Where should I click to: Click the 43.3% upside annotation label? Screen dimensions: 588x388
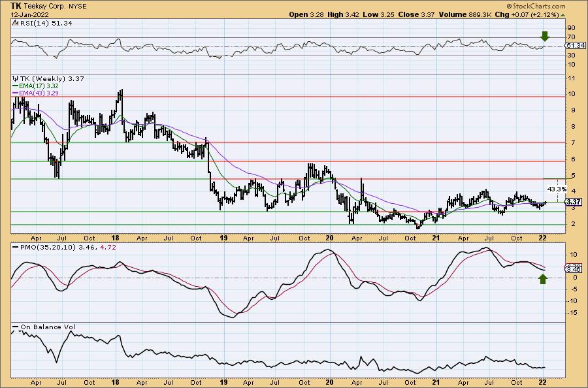point(557,189)
